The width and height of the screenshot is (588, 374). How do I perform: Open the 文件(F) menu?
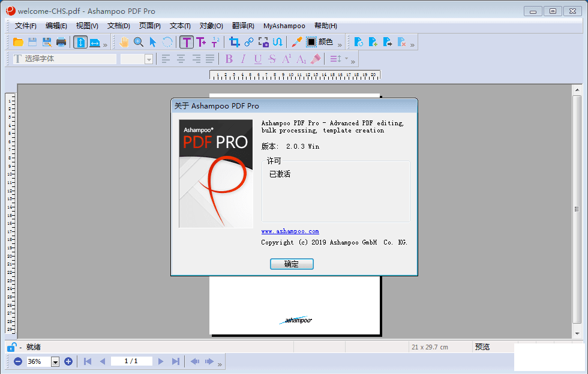(x=25, y=26)
